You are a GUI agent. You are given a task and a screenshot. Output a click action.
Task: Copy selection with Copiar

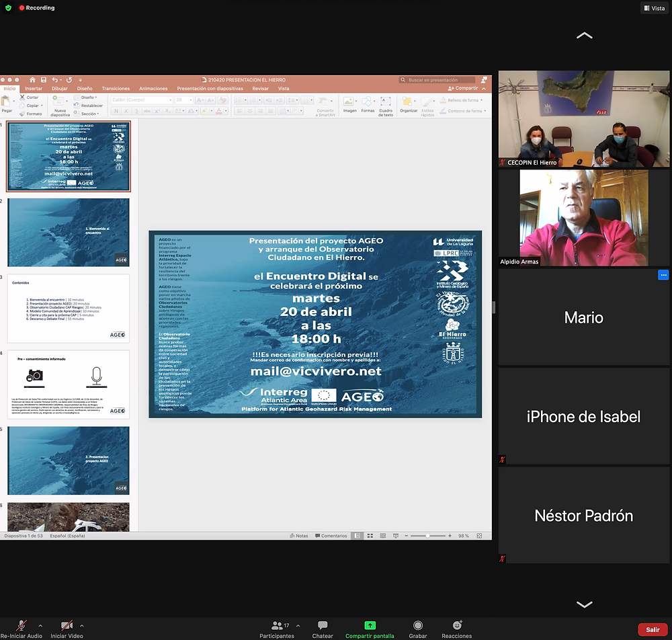[x=29, y=106]
